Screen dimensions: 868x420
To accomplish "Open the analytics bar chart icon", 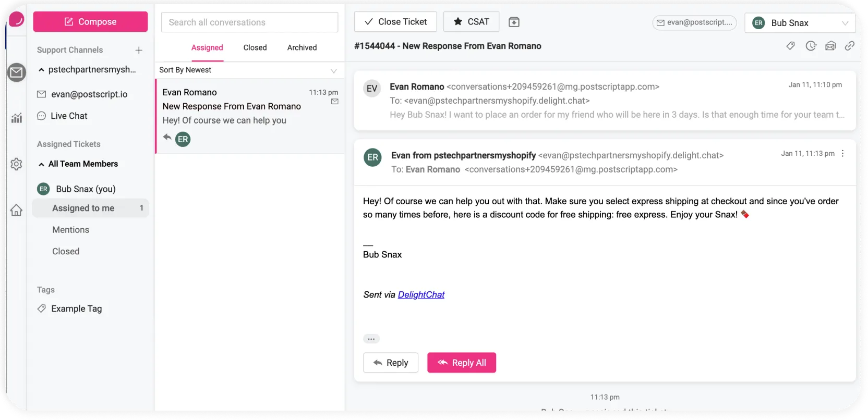I will pyautogui.click(x=17, y=118).
